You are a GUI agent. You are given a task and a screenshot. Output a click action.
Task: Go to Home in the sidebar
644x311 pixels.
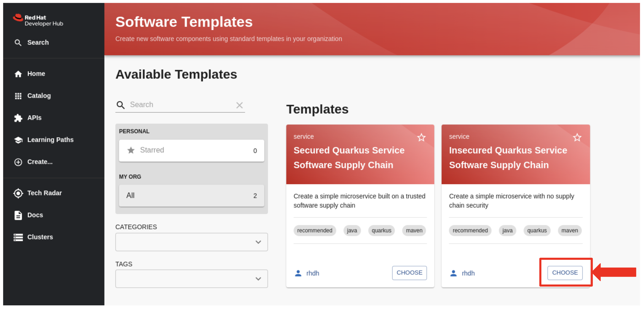point(36,74)
